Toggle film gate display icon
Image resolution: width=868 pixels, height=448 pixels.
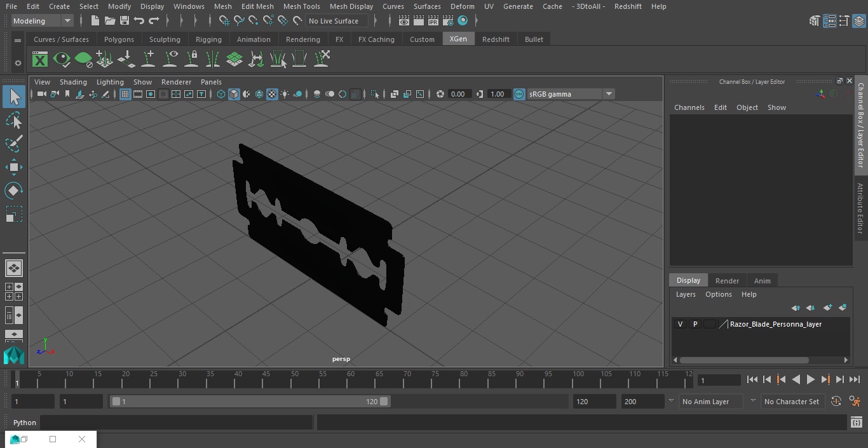[138, 94]
